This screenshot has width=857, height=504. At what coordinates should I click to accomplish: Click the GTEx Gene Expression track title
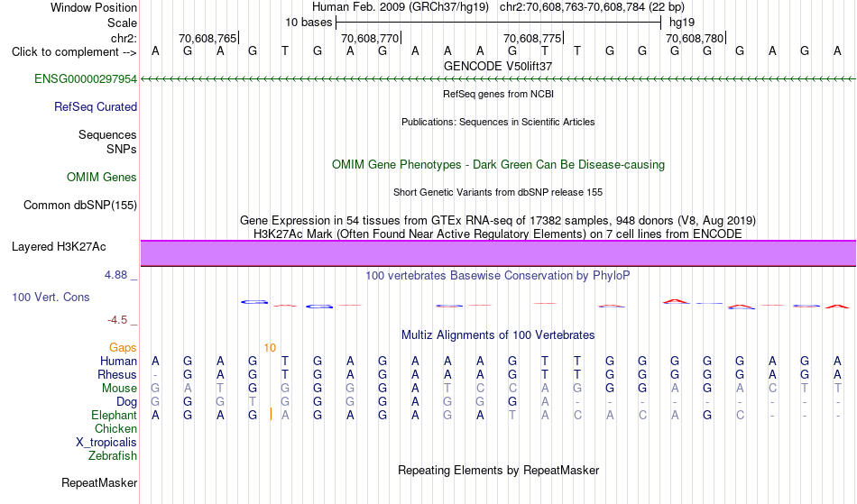(498, 221)
